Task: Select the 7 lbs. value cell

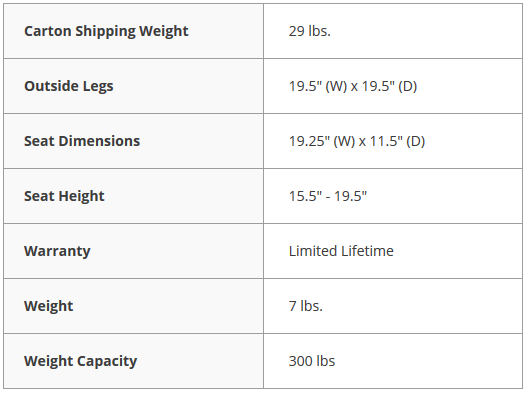Action: tap(393, 306)
